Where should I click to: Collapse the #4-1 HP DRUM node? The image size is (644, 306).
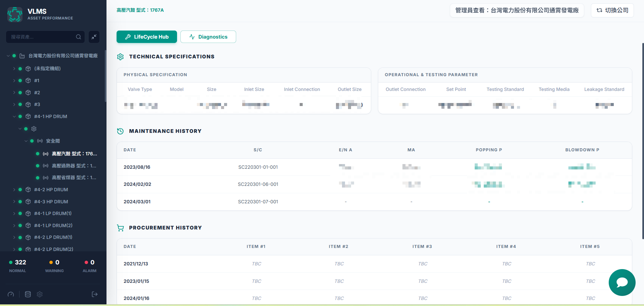[x=14, y=116]
